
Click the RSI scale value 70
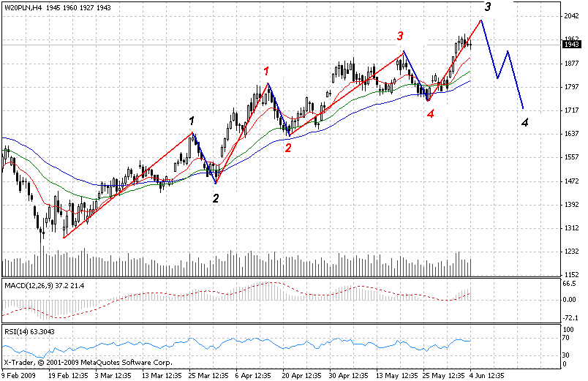pos(566,338)
